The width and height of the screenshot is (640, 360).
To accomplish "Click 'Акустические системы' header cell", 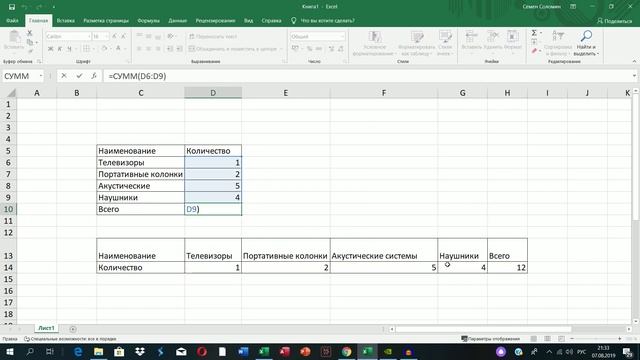I will (x=384, y=250).
